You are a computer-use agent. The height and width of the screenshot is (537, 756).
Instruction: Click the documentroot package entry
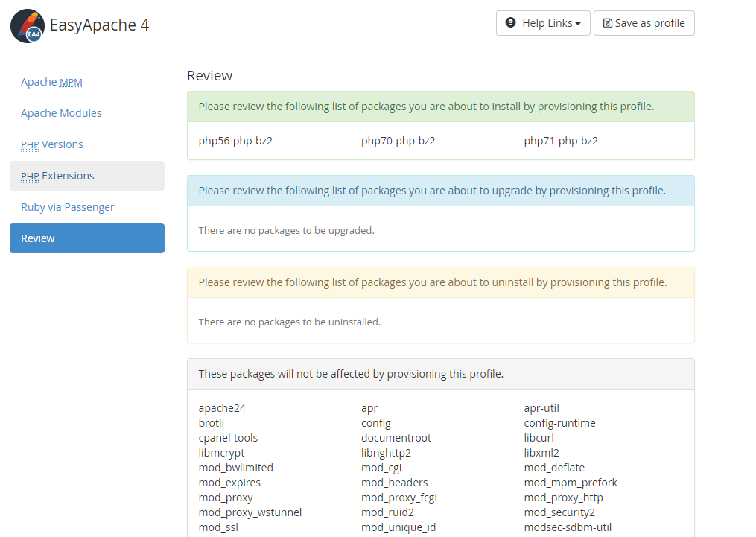[x=396, y=438]
